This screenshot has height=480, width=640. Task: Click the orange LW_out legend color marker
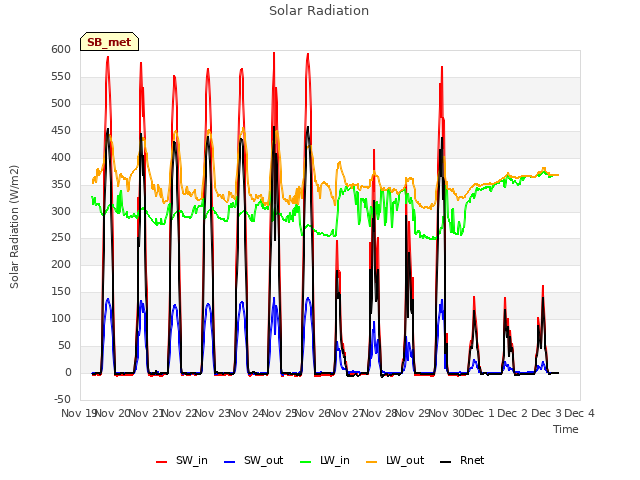(x=372, y=462)
